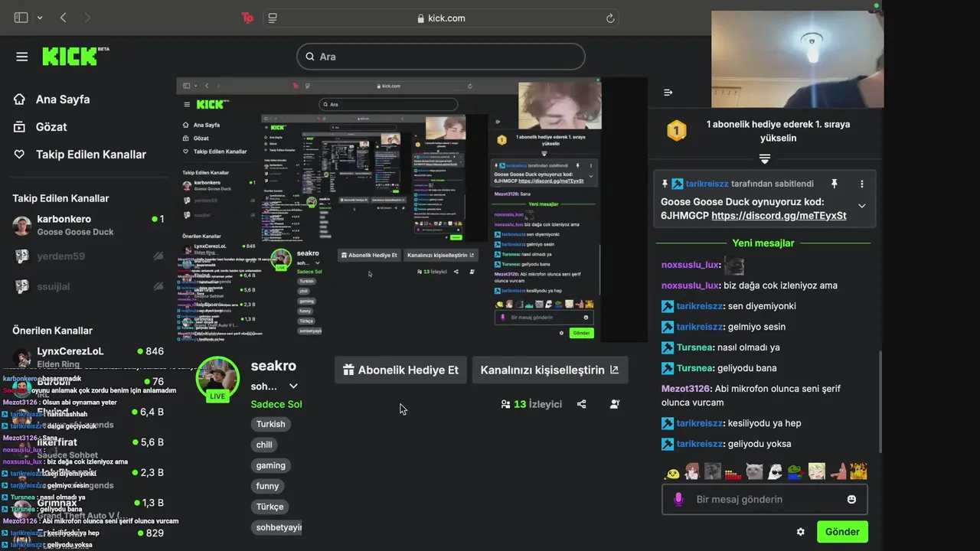Expand the stream title dropdown chevron
Viewport: 980px width, 551px height.
tap(293, 386)
